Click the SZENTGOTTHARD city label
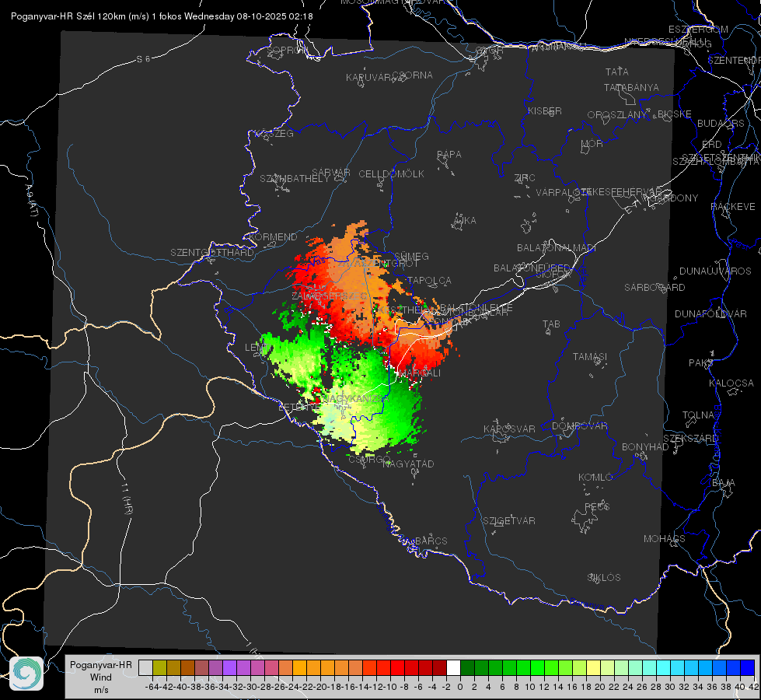761x700 pixels. pyautogui.click(x=212, y=252)
